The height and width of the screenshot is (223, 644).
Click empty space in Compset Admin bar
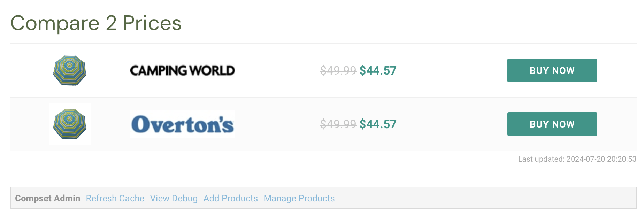pyautogui.click(x=484, y=198)
